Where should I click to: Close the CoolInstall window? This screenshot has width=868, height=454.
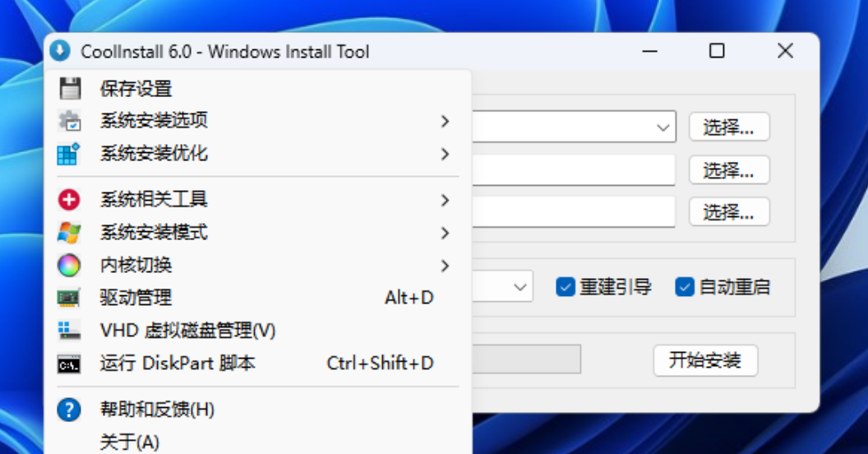785,51
